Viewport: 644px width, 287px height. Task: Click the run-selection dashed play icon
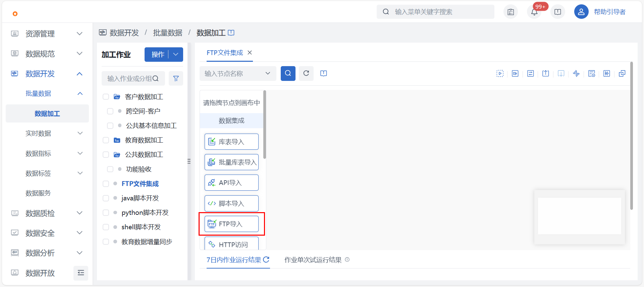(x=500, y=74)
